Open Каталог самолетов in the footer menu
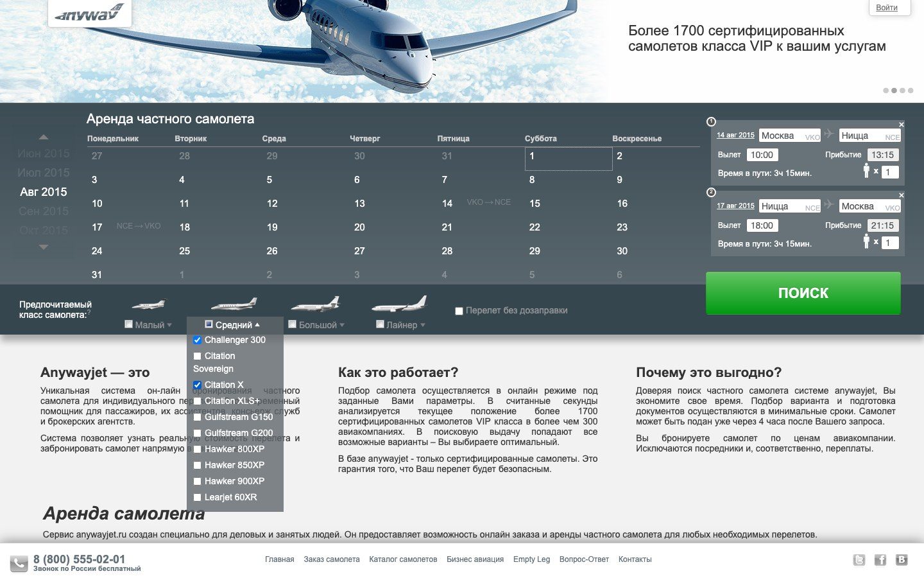The image size is (924, 578). [403, 559]
